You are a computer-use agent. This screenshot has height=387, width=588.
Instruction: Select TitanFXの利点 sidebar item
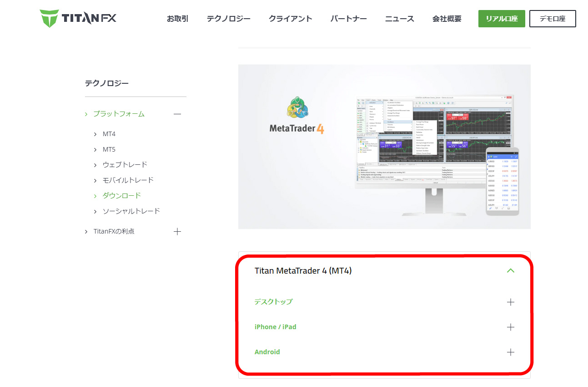tap(114, 231)
